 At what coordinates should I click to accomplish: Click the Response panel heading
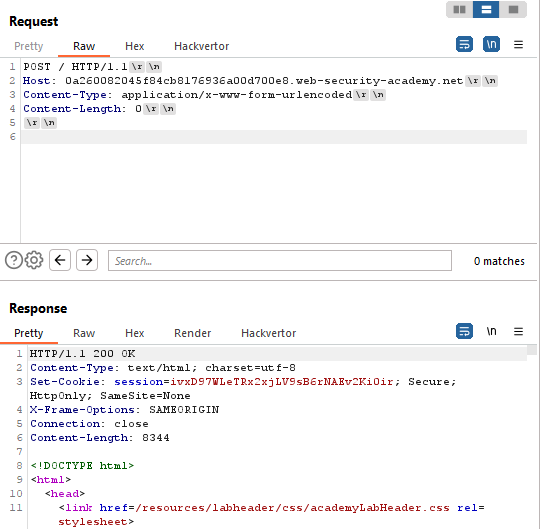point(38,308)
